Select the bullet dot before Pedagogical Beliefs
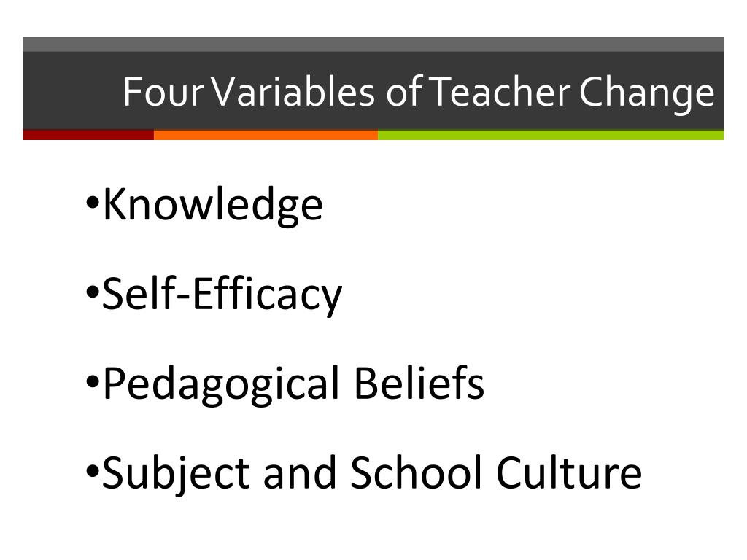This screenshot has height=560, width=747. coord(93,382)
